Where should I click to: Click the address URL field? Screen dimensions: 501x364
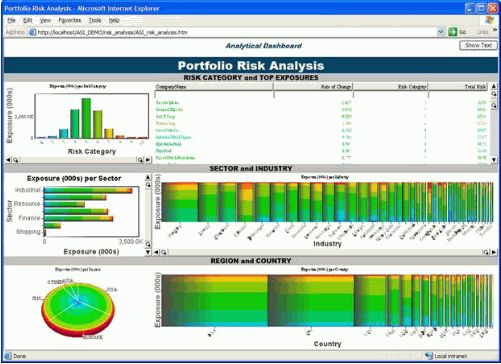[x=233, y=32]
